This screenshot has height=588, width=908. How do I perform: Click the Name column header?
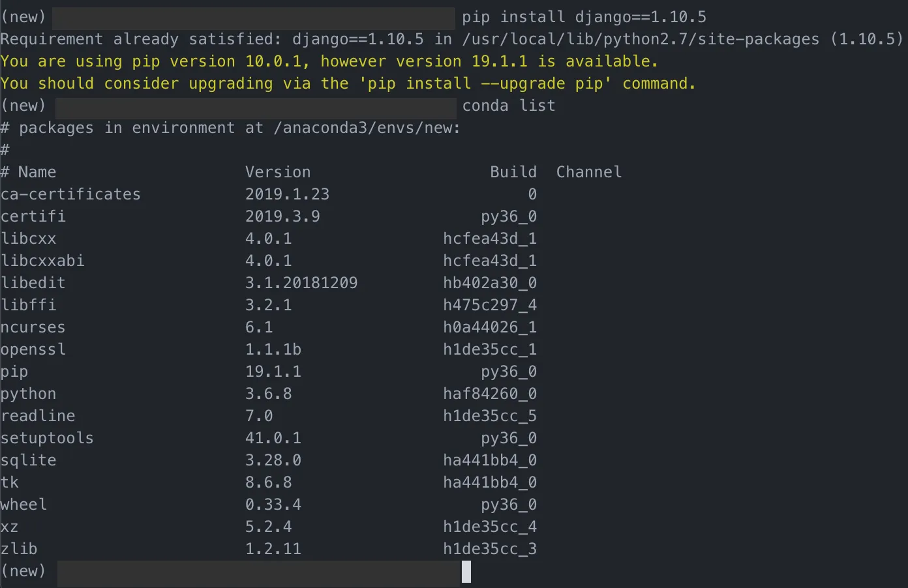tap(37, 172)
